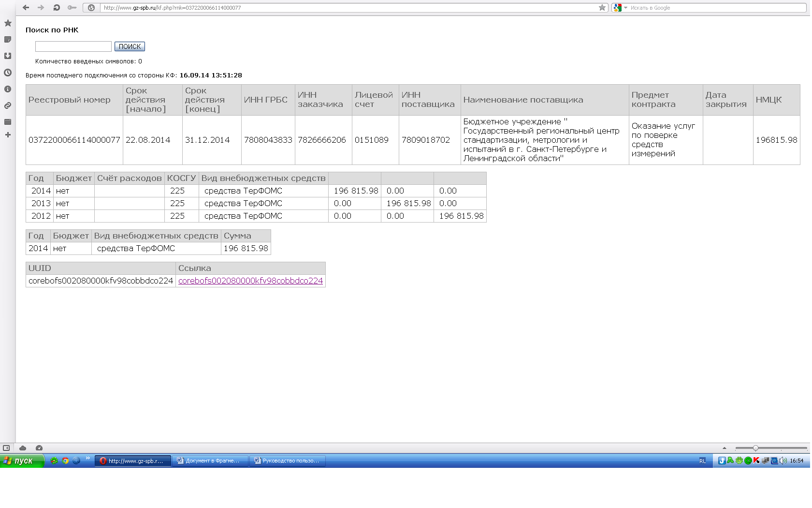Screen dimensions: 812x508
Task: Click the Opera Turbo speedometer icon
Action: click(39, 448)
